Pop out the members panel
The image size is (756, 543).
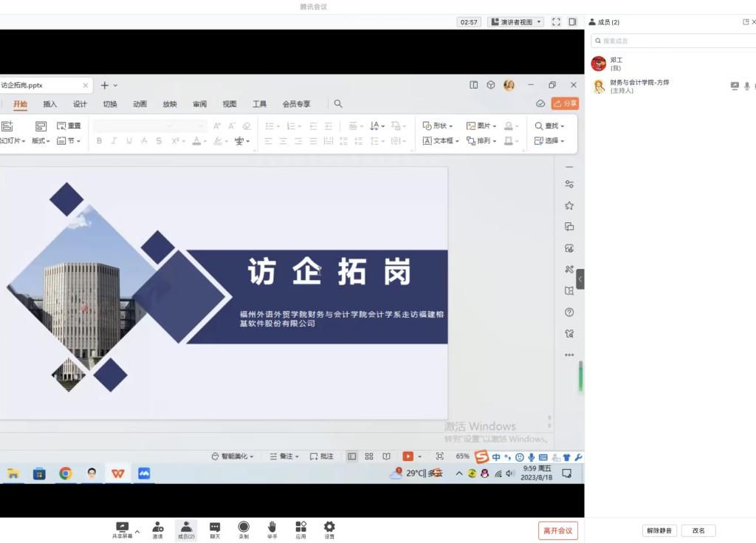pyautogui.click(x=746, y=22)
